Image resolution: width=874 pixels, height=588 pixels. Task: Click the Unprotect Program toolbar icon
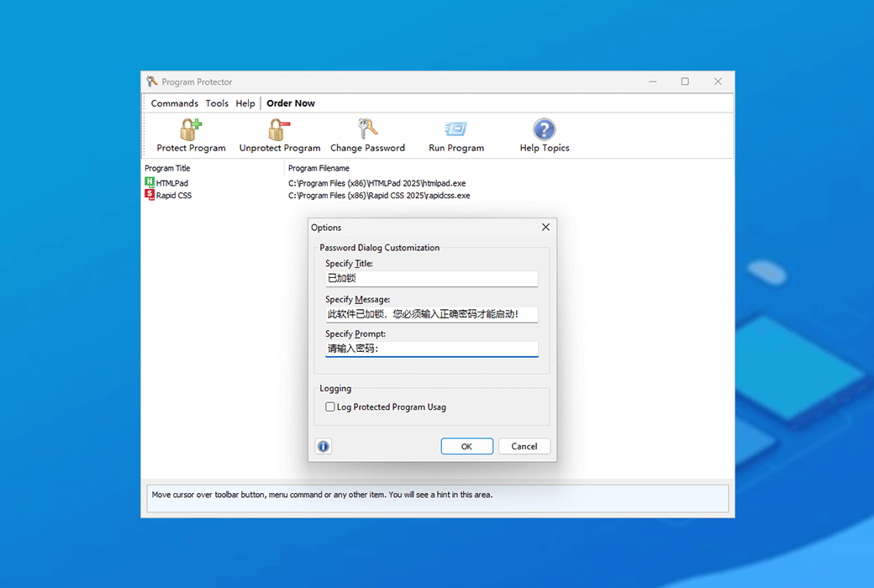(x=279, y=129)
